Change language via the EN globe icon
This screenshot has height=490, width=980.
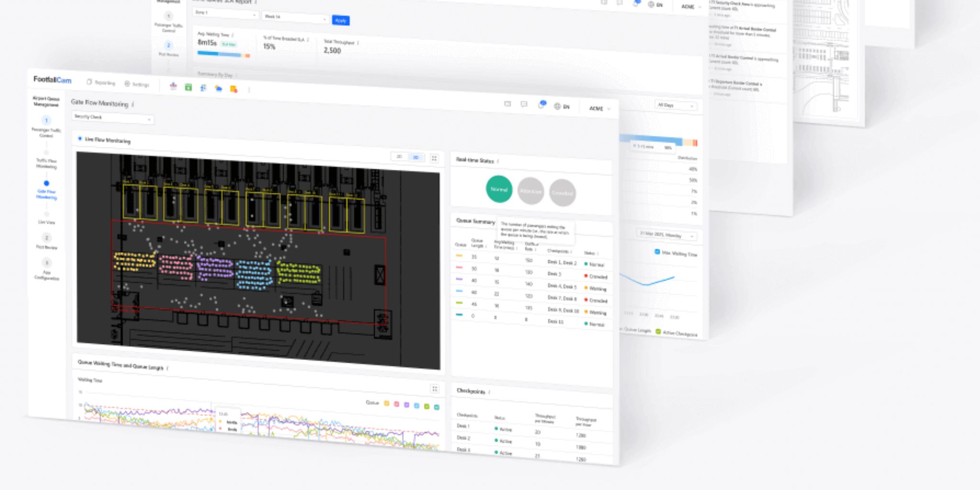coord(562,106)
